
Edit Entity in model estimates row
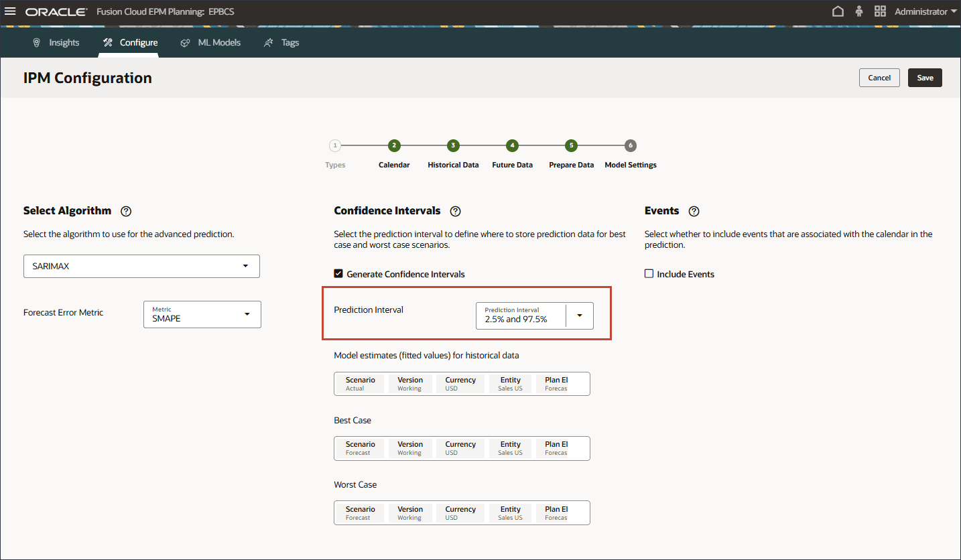coord(510,384)
